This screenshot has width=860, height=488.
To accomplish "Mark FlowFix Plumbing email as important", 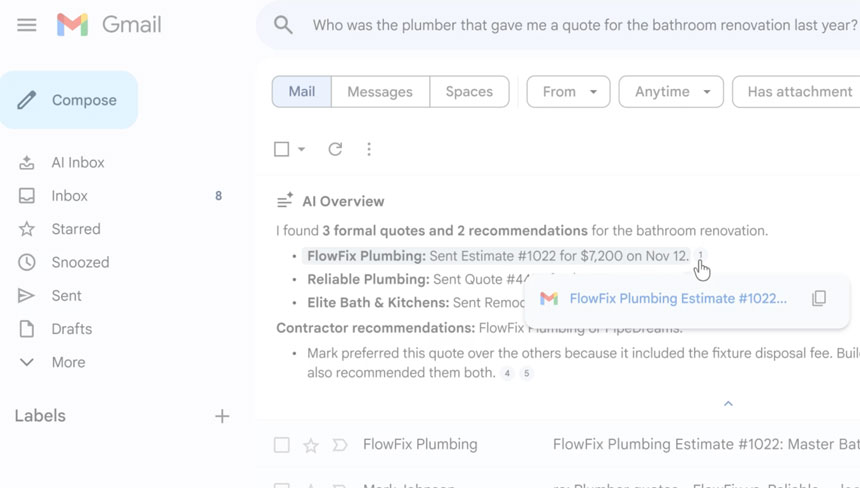I will [340, 445].
